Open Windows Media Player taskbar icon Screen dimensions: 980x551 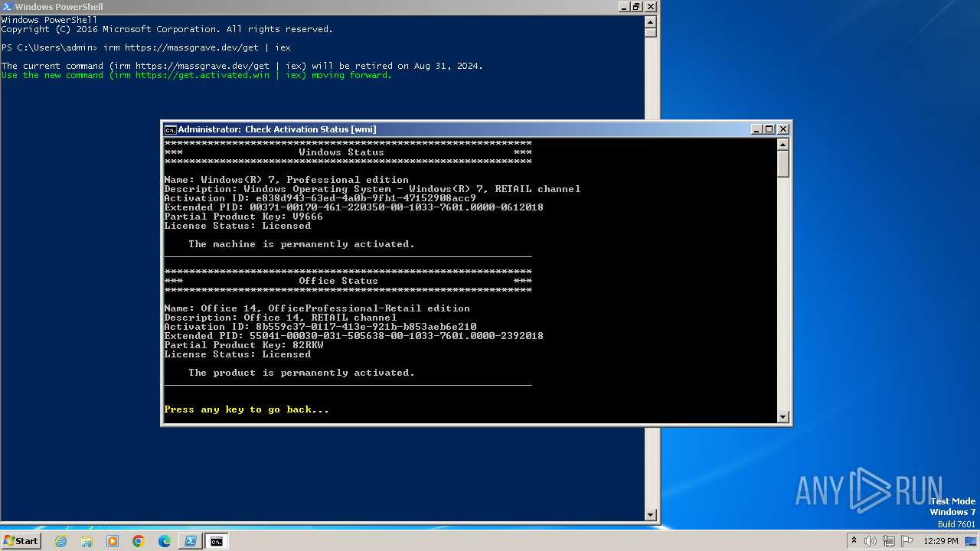pos(113,541)
